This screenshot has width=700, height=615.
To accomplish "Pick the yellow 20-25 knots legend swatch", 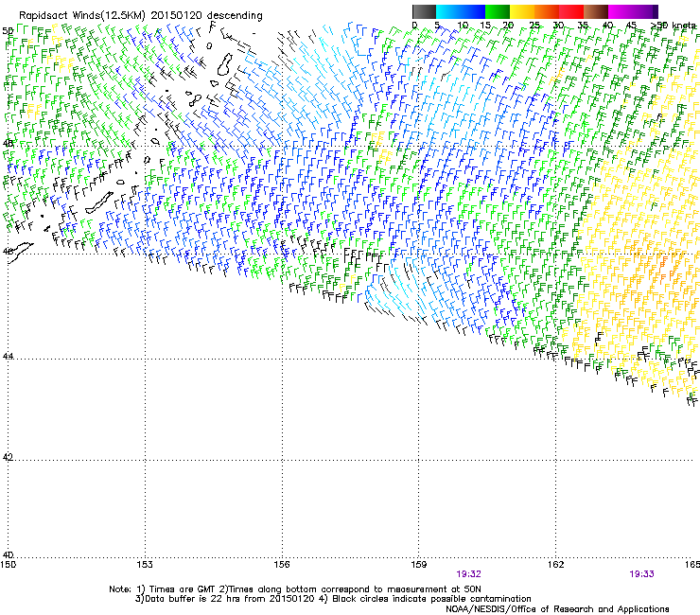I will point(522,11).
